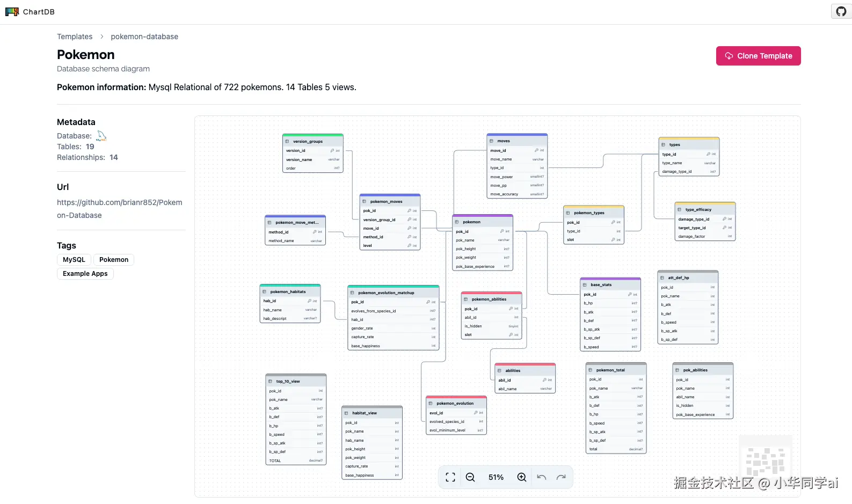Click the pok_abilities table icon

(x=677, y=370)
